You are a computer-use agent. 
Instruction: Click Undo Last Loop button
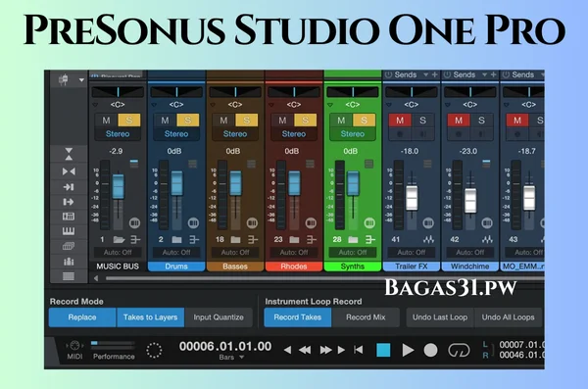440,317
